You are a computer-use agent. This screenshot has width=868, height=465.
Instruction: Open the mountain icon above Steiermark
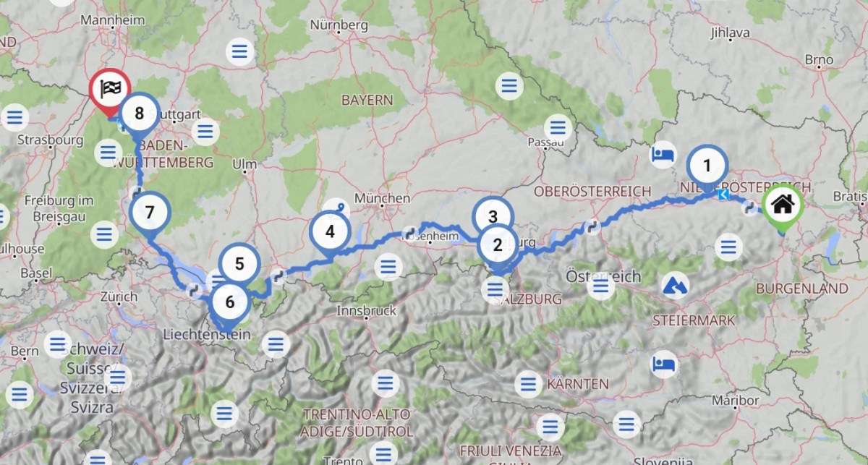(675, 286)
